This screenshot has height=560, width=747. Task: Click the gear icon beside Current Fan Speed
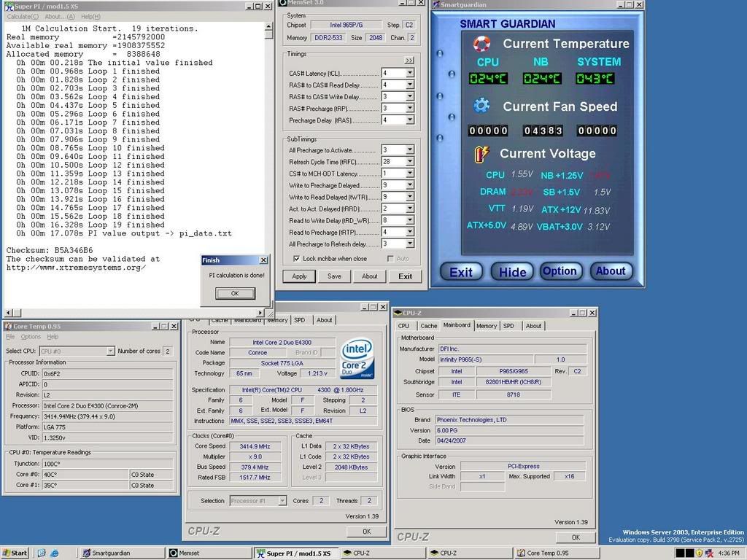pos(481,106)
